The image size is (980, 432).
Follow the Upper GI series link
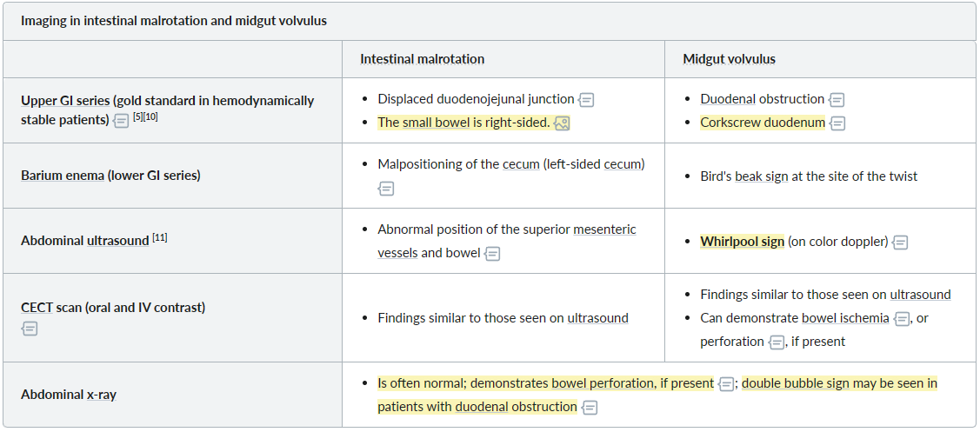click(65, 101)
